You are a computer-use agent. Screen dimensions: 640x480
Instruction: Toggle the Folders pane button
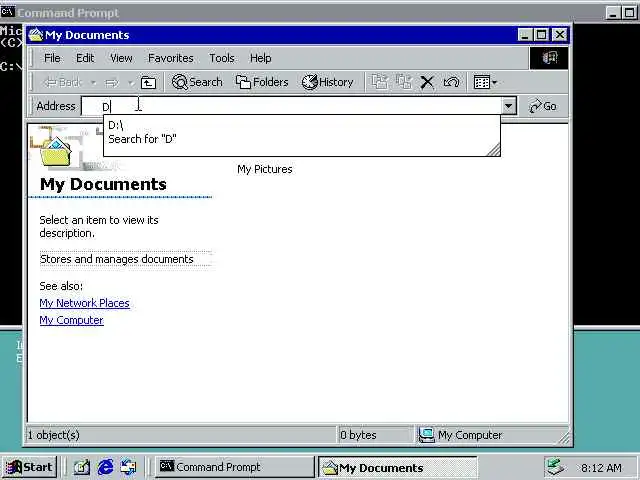coord(262,82)
